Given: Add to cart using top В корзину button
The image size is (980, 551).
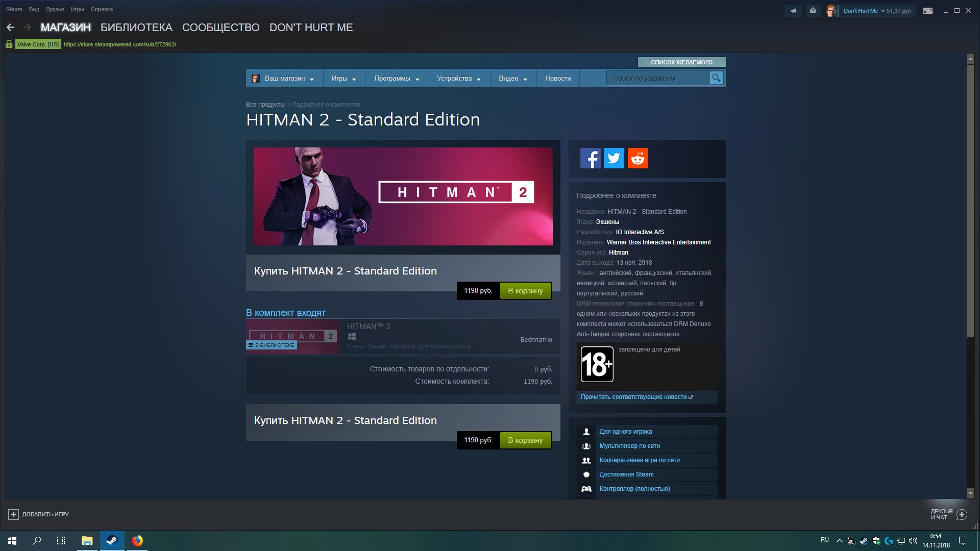Looking at the screenshot, I should pyautogui.click(x=525, y=291).
